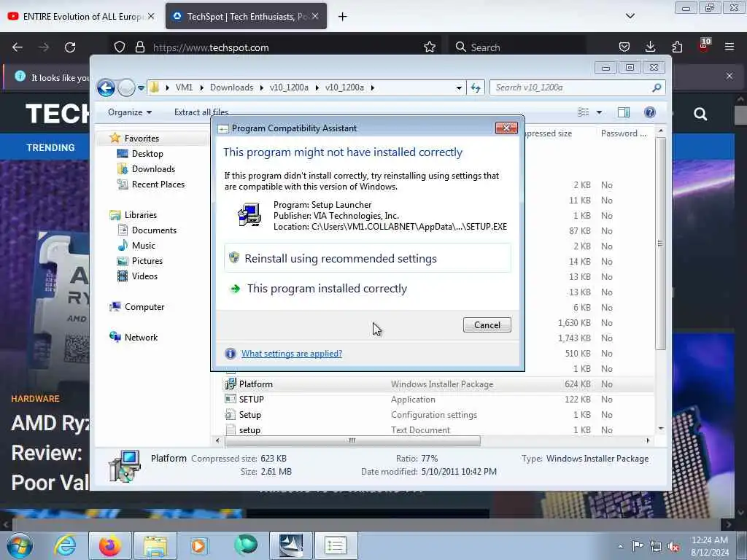
Task: Click the file list vertical scrollbar
Action: coord(660,244)
